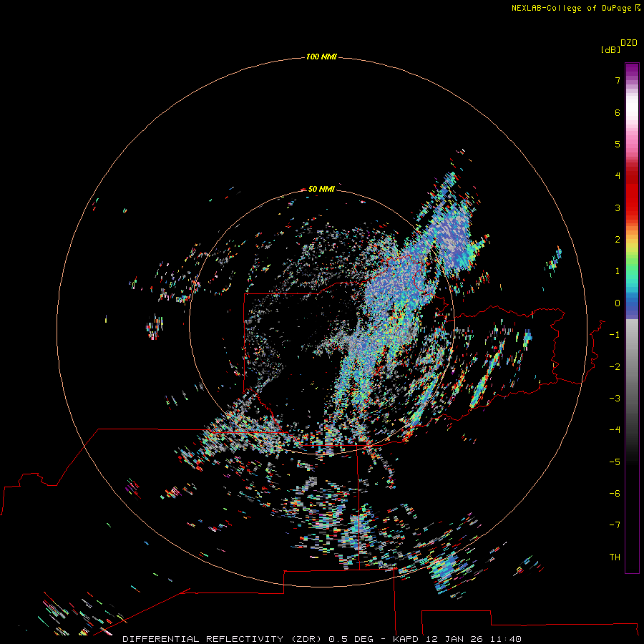Viewport: 644px width, 644px height.
Task: Click the "100 NMI" range ring label
Action: coord(321,57)
